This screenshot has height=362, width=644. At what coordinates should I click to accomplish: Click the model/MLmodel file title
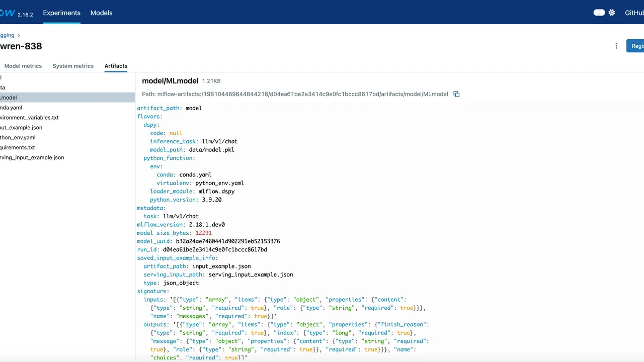coord(170,81)
